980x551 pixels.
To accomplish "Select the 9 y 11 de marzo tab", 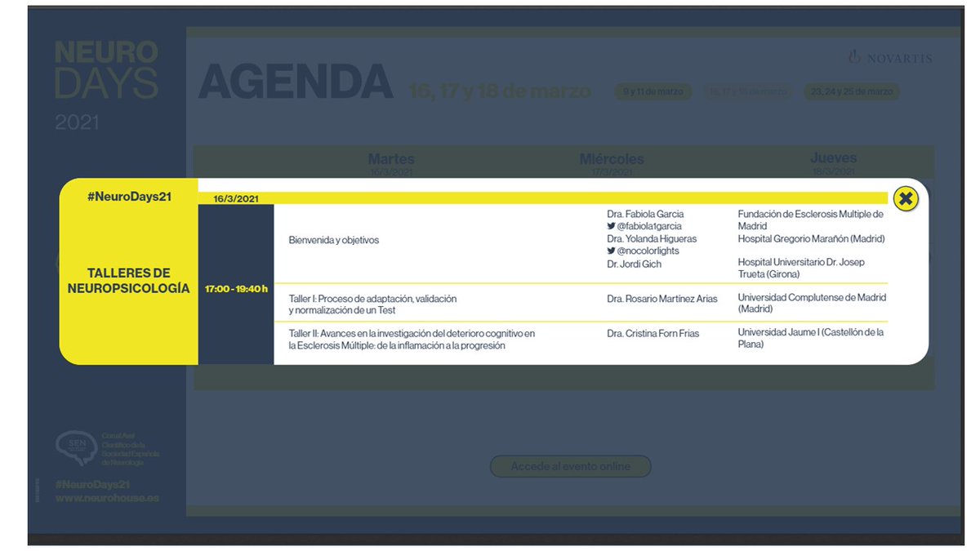I will tap(653, 91).
